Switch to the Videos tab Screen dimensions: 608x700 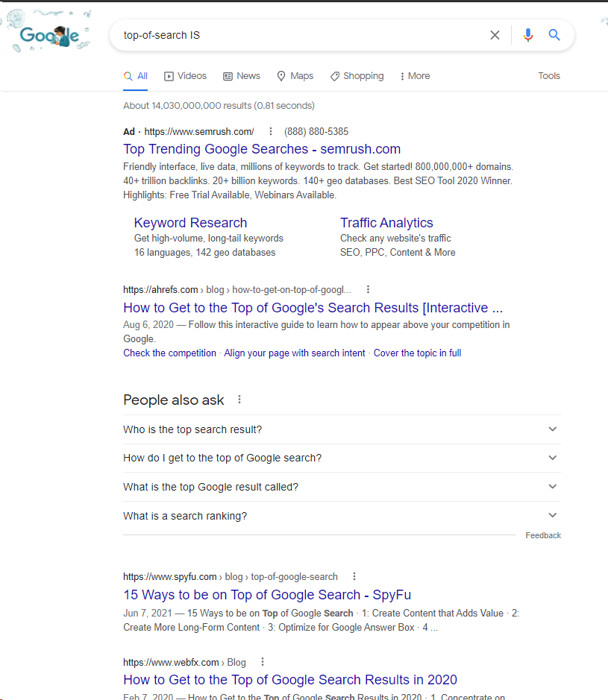[x=186, y=76]
